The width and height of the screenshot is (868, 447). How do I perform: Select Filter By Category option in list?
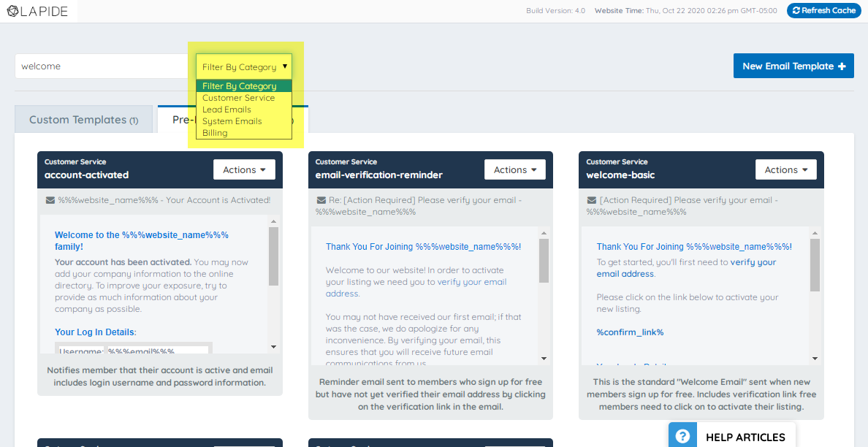[244, 85]
